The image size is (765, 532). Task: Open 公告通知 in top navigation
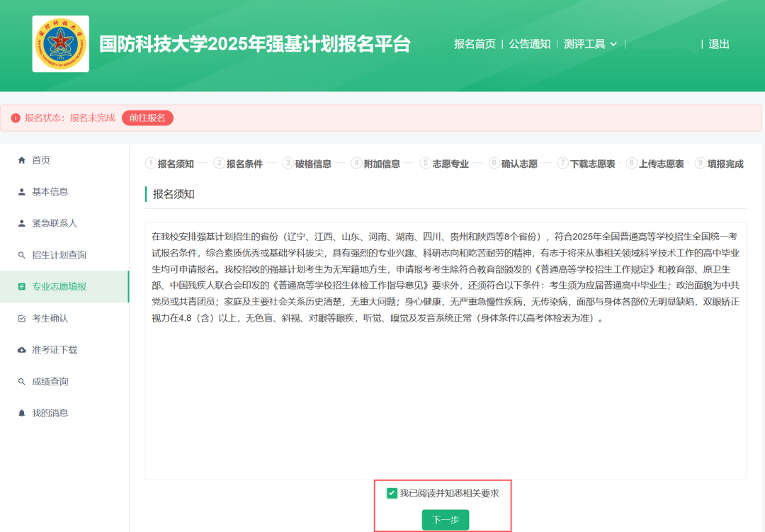[529, 44]
